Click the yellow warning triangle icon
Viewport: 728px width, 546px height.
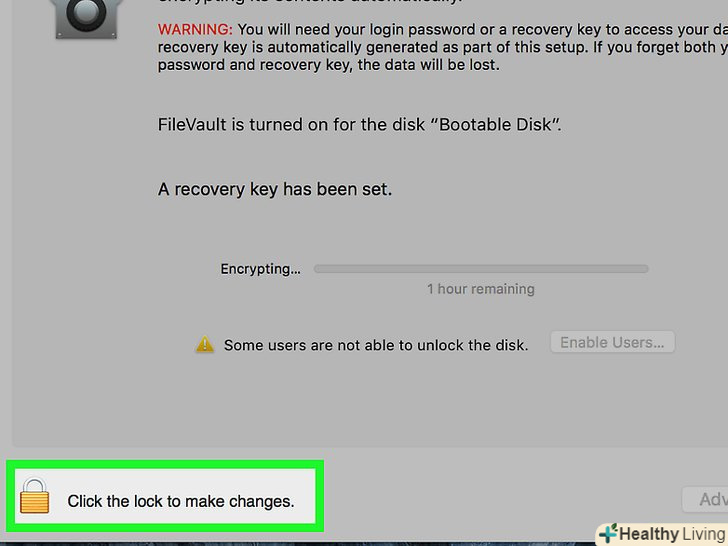pos(205,344)
